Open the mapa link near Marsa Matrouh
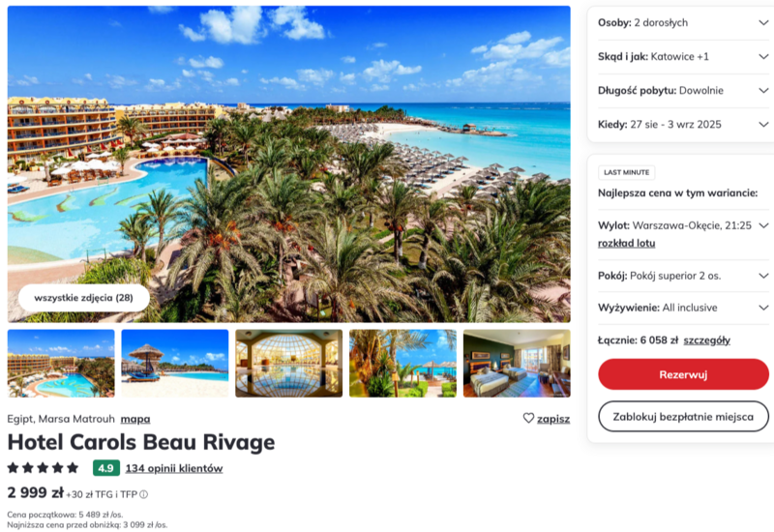 [x=135, y=419]
